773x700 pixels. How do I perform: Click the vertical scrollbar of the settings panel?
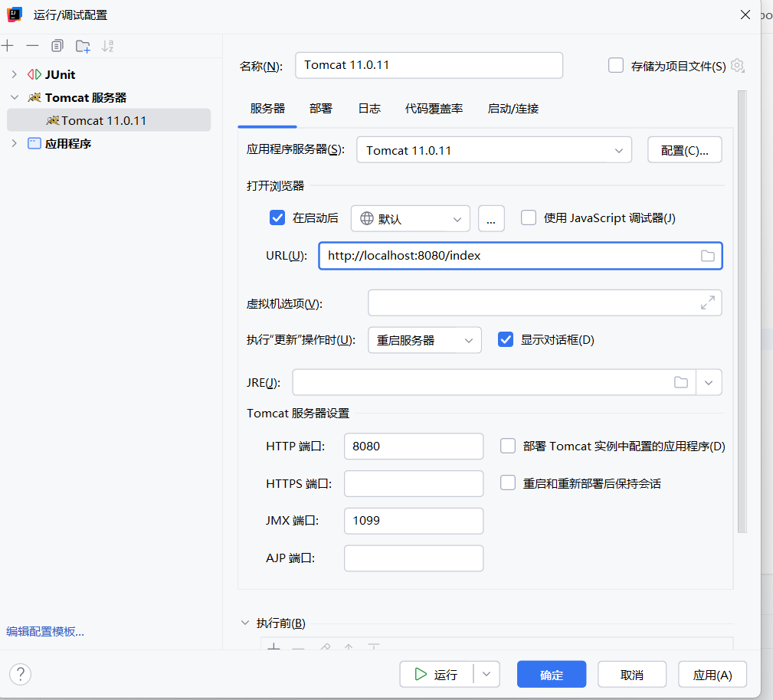(742, 312)
